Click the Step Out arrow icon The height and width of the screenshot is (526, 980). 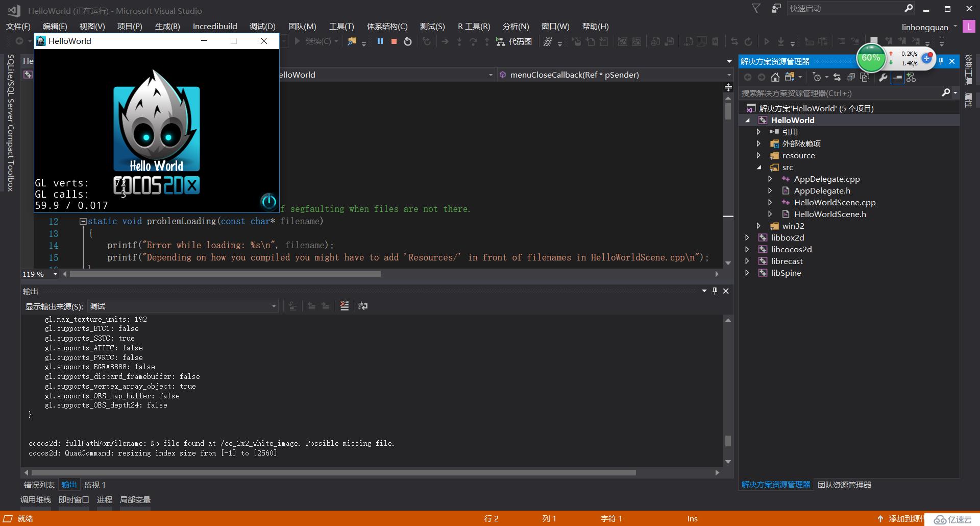pos(486,41)
